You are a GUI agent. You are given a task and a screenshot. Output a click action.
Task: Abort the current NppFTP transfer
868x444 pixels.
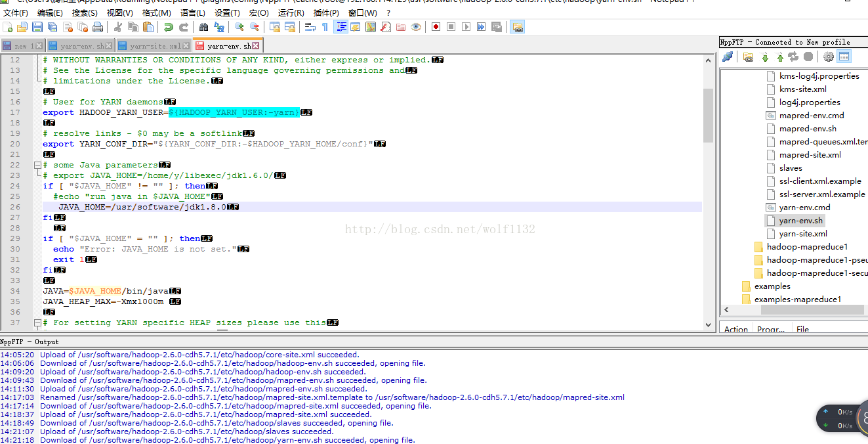pos(808,57)
